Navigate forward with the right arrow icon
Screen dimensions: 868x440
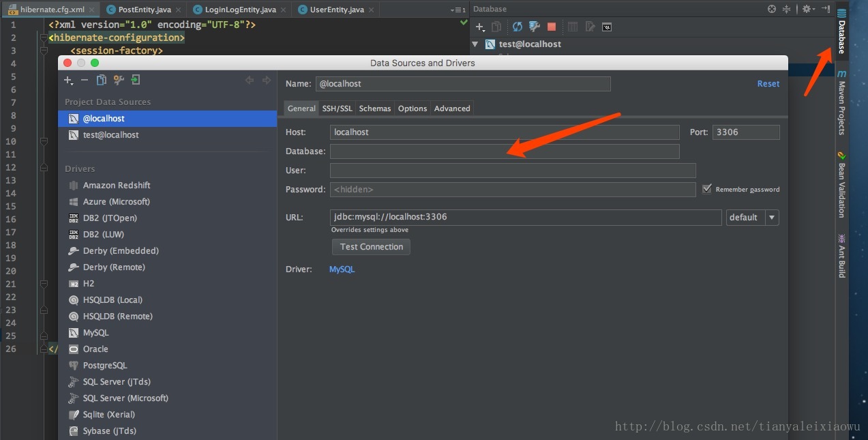267,80
